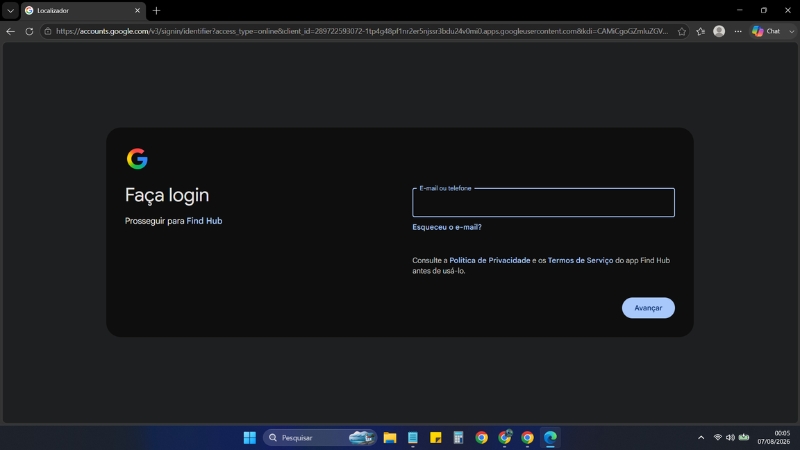Open the first Chrome taskbar icon
The image size is (800, 450).
(481, 437)
